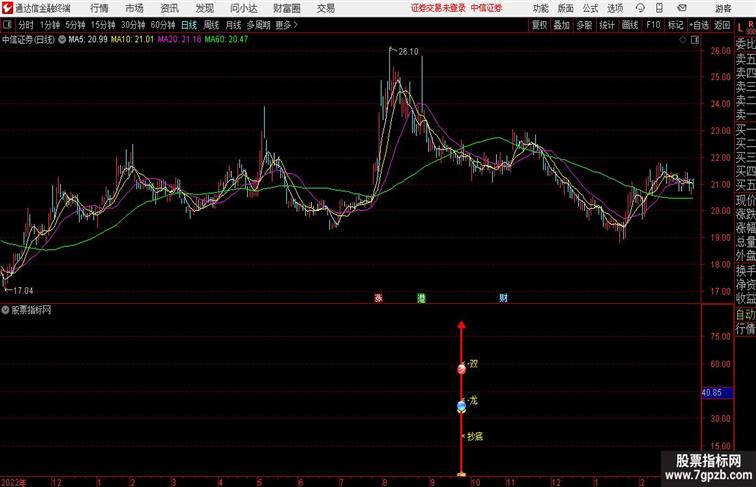
Task: Click the MA20: 21.16 label
Action: click(179, 40)
